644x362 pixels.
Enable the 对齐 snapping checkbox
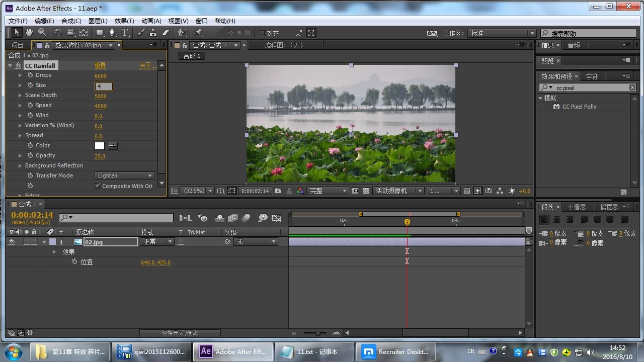pyautogui.click(x=261, y=33)
